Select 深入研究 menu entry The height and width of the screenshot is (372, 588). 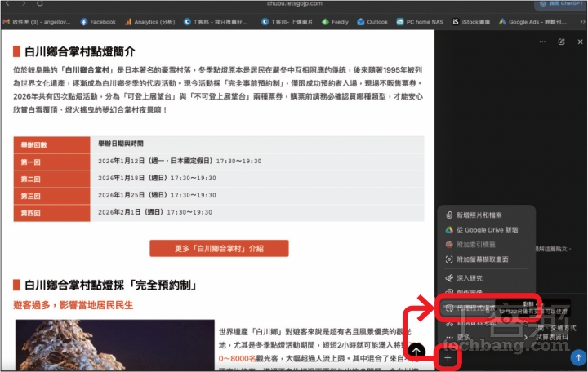486,278
